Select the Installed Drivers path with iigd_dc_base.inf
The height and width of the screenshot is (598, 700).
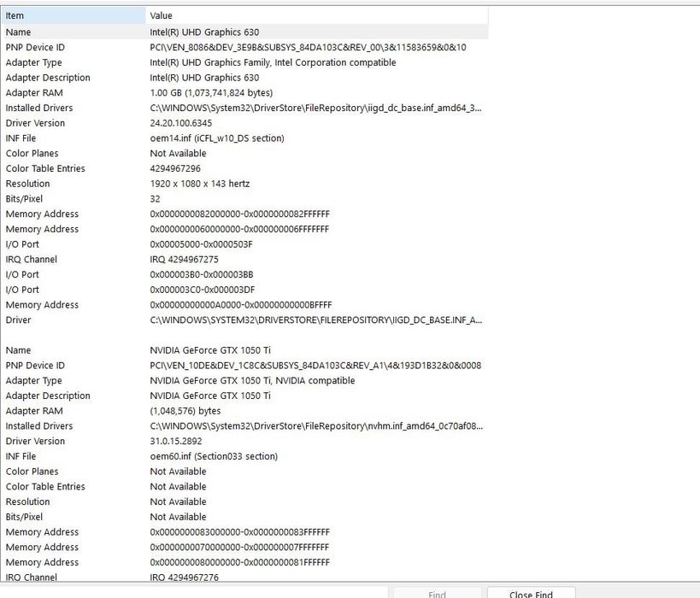[315, 108]
